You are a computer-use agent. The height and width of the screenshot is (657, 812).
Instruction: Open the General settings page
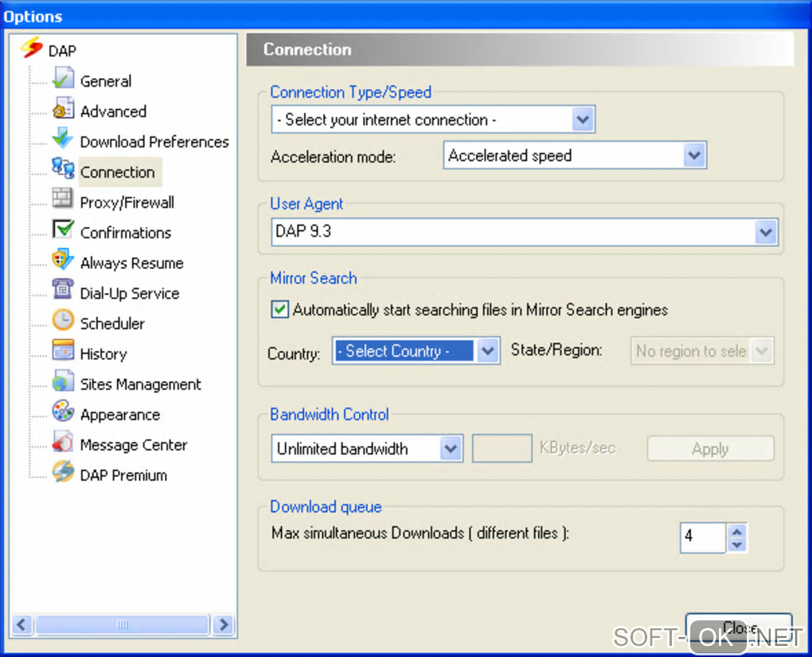[x=106, y=81]
